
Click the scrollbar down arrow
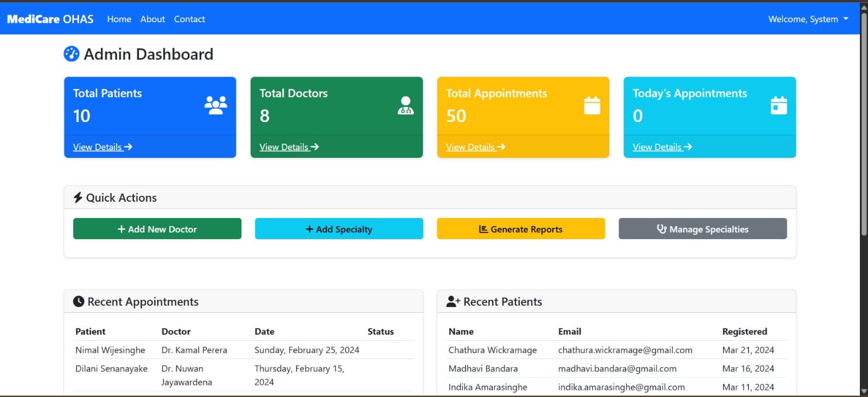(864, 391)
